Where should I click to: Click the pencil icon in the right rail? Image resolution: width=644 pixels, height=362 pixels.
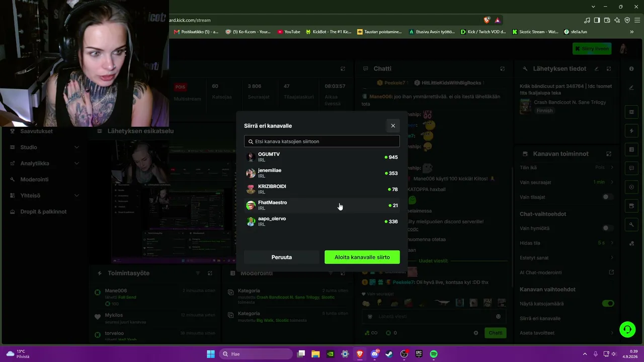point(631,87)
